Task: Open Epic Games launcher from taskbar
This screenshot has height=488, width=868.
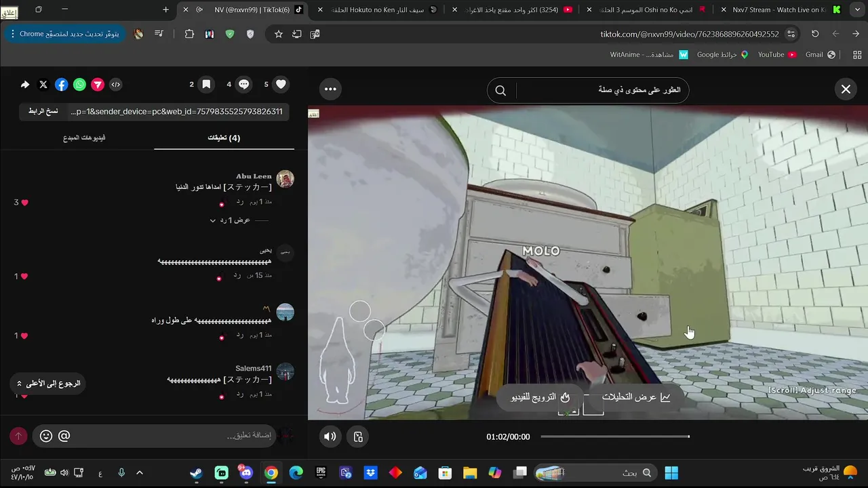Action: 321,473
